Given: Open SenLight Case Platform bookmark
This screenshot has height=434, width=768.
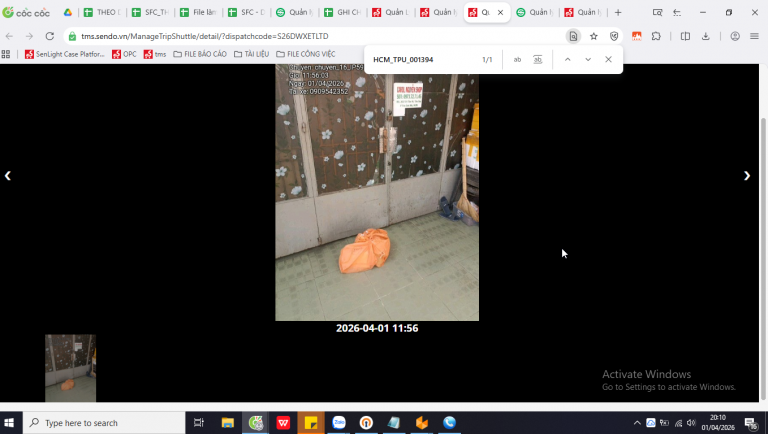Looking at the screenshot, I should click(65, 54).
